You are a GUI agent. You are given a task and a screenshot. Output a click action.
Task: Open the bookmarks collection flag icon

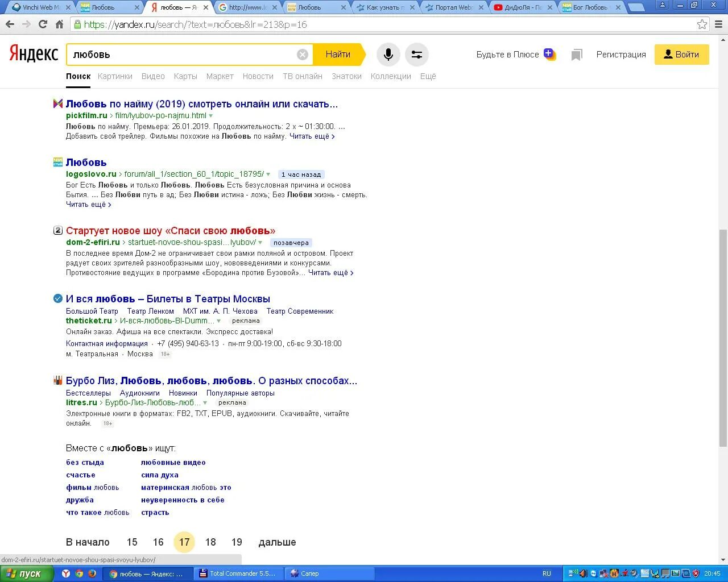click(577, 55)
